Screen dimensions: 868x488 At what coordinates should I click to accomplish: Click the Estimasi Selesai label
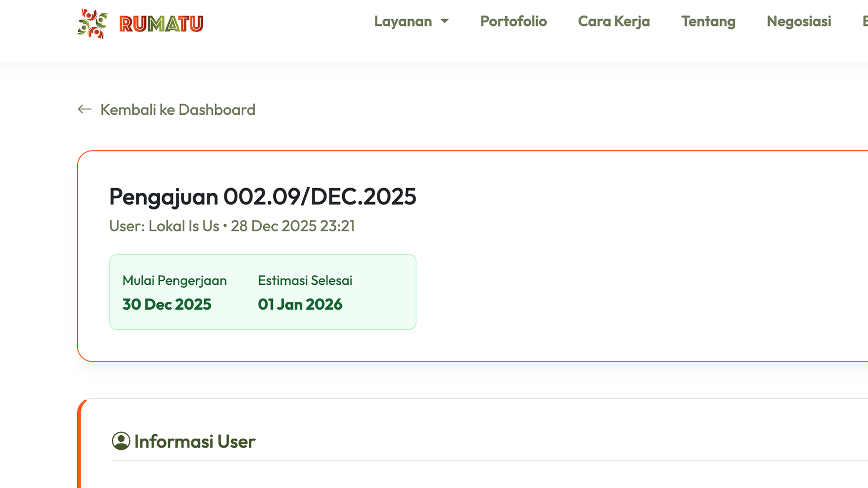tap(305, 280)
